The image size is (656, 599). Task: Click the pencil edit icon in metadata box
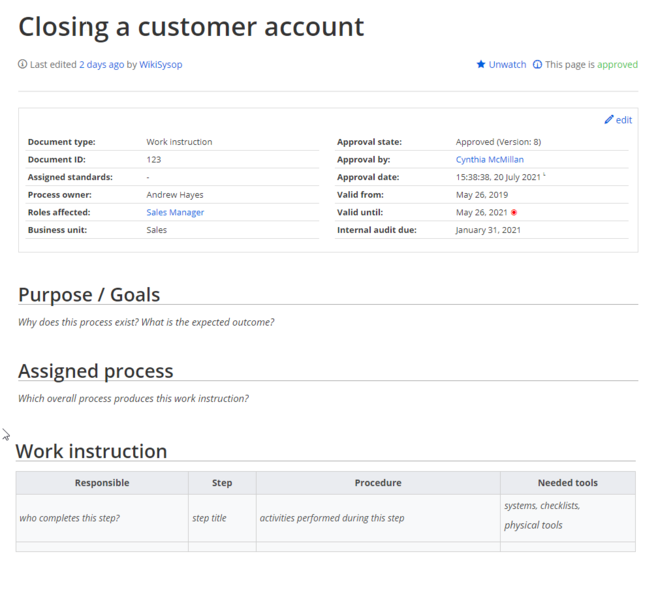pyautogui.click(x=609, y=120)
